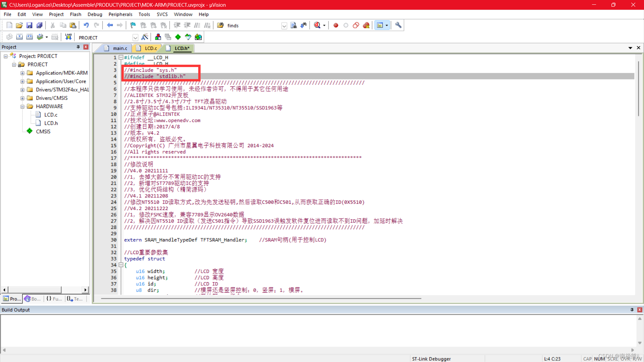The width and height of the screenshot is (644, 362).
Task: Open the Configuration dialog with the wrench button
Action: (x=398, y=25)
